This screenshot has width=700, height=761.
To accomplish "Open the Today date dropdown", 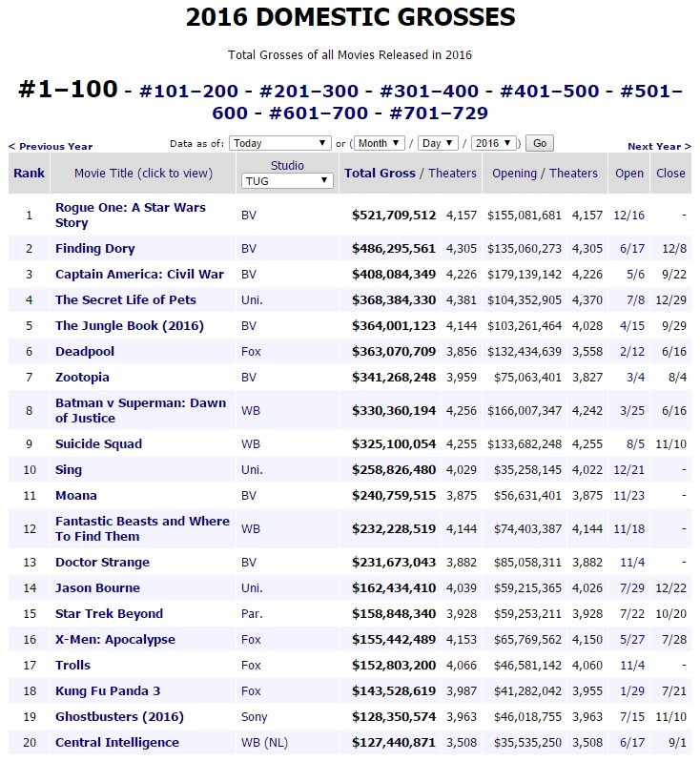I will tap(280, 143).
